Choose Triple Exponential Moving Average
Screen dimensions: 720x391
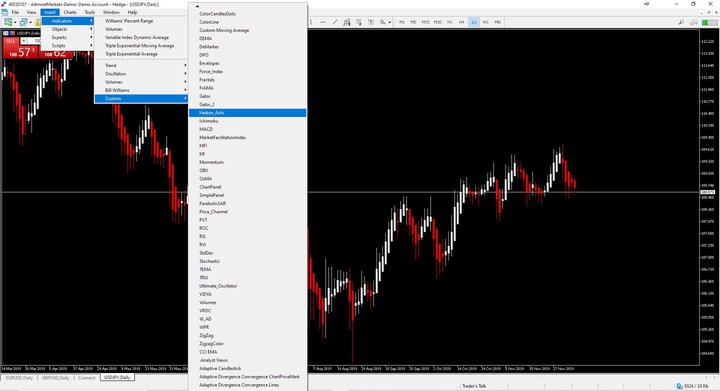pyautogui.click(x=141, y=46)
